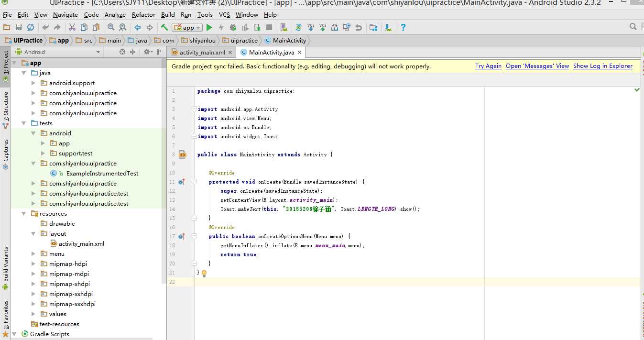644x340 pixels.
Task: Switch to the activity_main.xml tab
Action: 202,53
